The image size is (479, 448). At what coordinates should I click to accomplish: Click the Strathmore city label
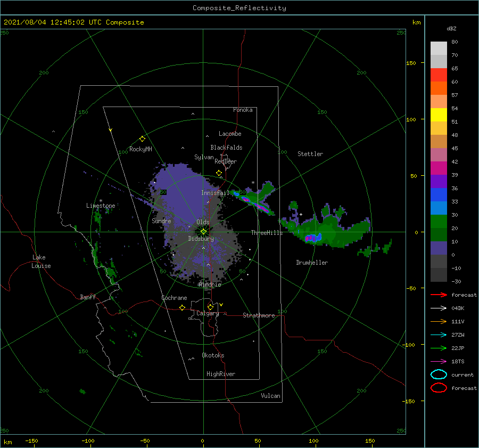259,315
